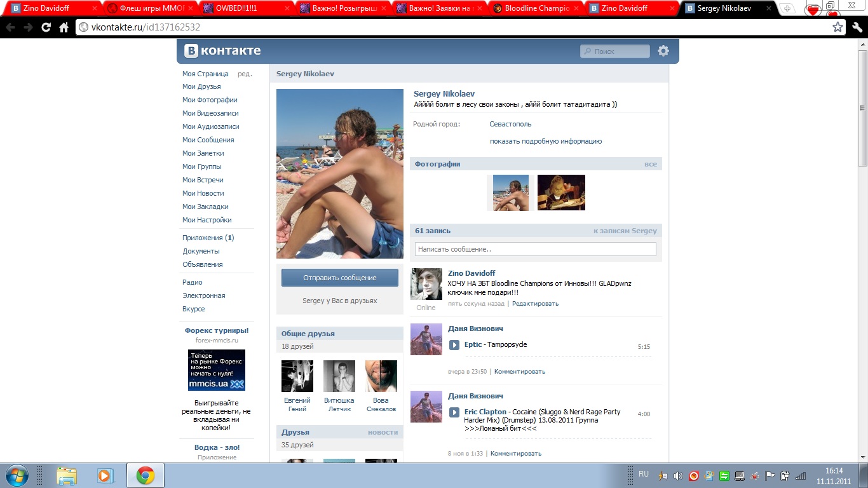The width and height of the screenshot is (868, 488).
Task: Open Мои Фотографии
Action: (x=210, y=100)
